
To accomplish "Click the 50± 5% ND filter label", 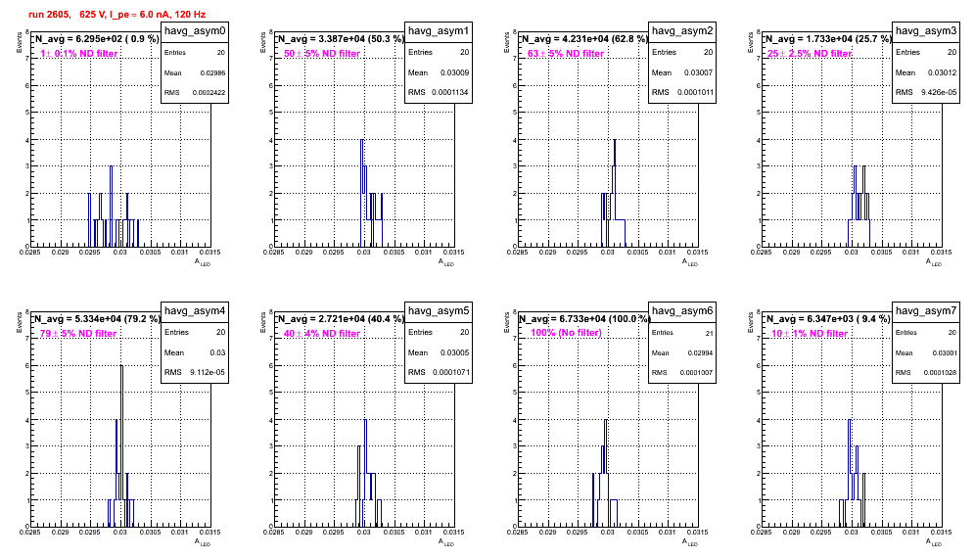I will pyautogui.click(x=322, y=54).
